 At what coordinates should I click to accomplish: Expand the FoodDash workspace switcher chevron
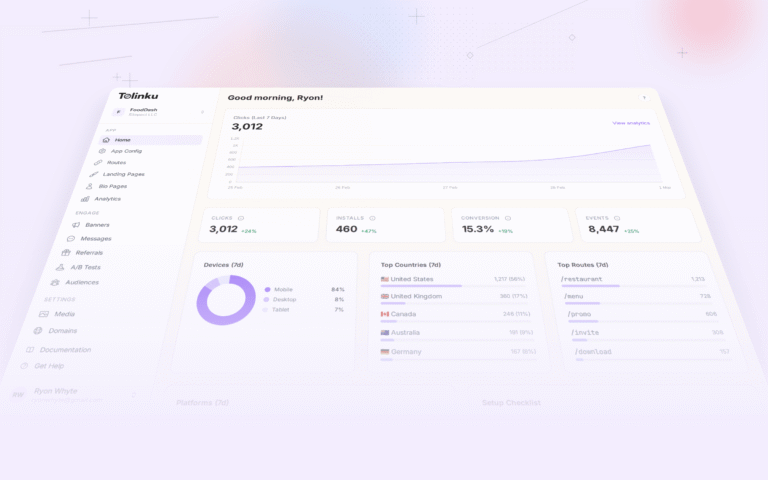202,112
